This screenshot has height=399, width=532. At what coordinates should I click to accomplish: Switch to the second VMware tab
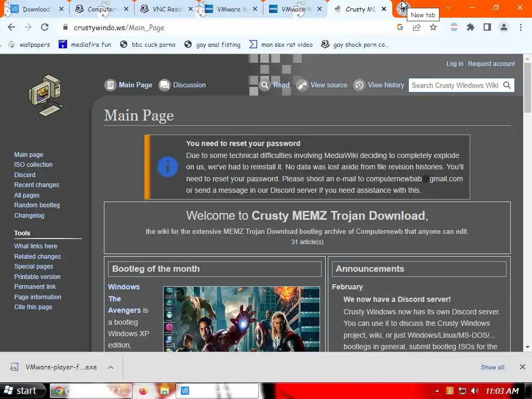[x=295, y=9]
